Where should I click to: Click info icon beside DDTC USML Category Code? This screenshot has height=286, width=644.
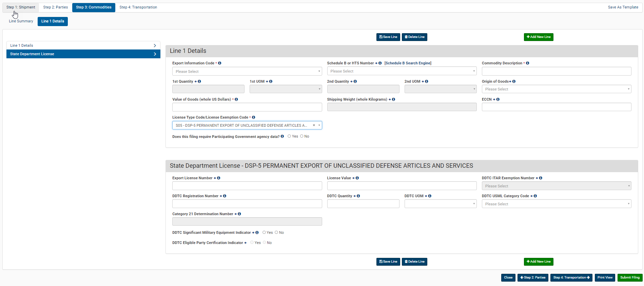pos(535,196)
